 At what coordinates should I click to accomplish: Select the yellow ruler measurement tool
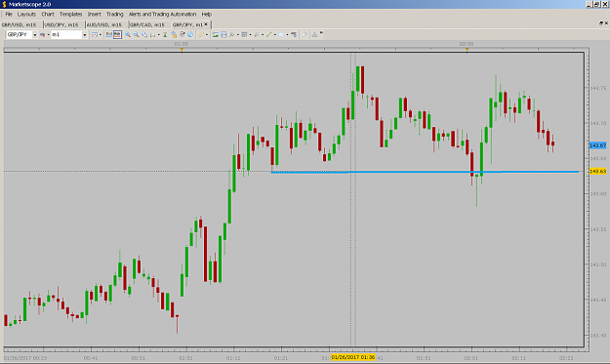pos(201,34)
